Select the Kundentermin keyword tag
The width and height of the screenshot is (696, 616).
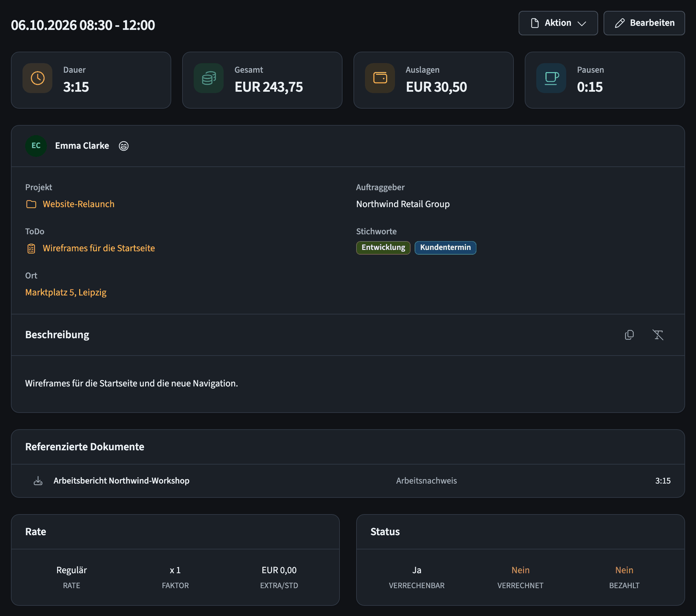point(445,248)
